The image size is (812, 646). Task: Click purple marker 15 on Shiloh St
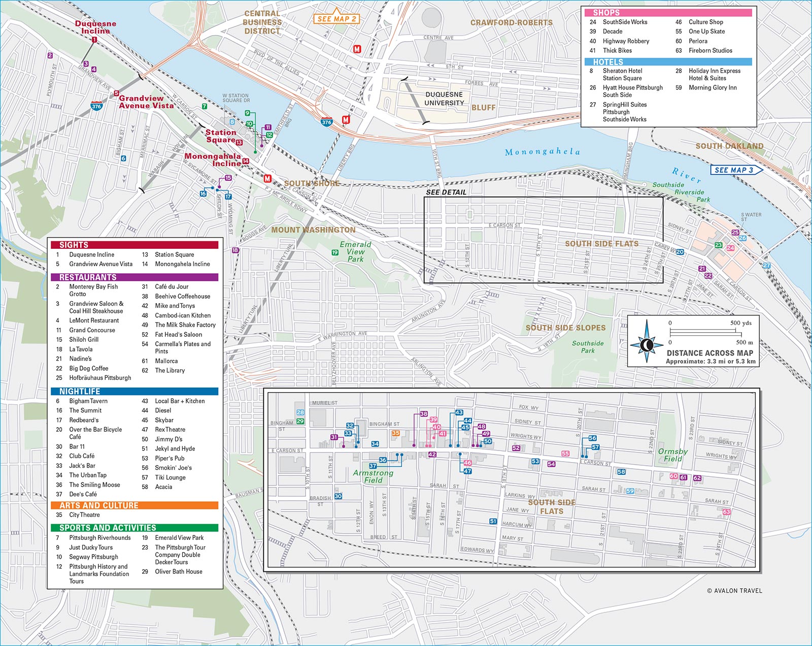tap(228, 178)
